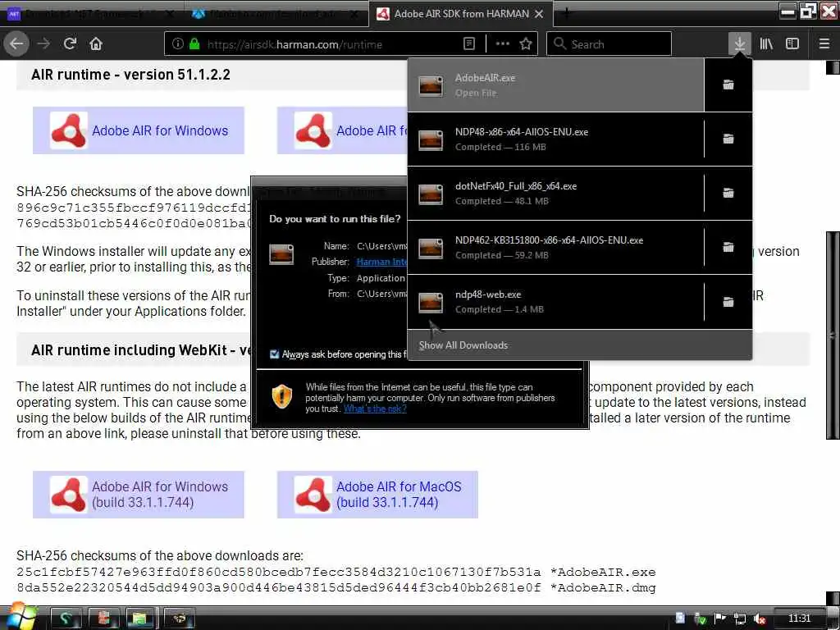Viewport: 840px width, 630px height.
Task: Show sidebars toolbar icon
Action: 792,43
